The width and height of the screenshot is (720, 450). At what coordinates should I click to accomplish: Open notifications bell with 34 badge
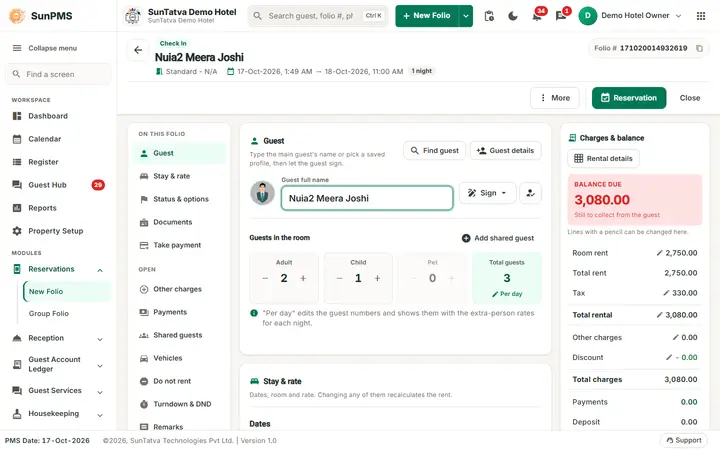[536, 16]
